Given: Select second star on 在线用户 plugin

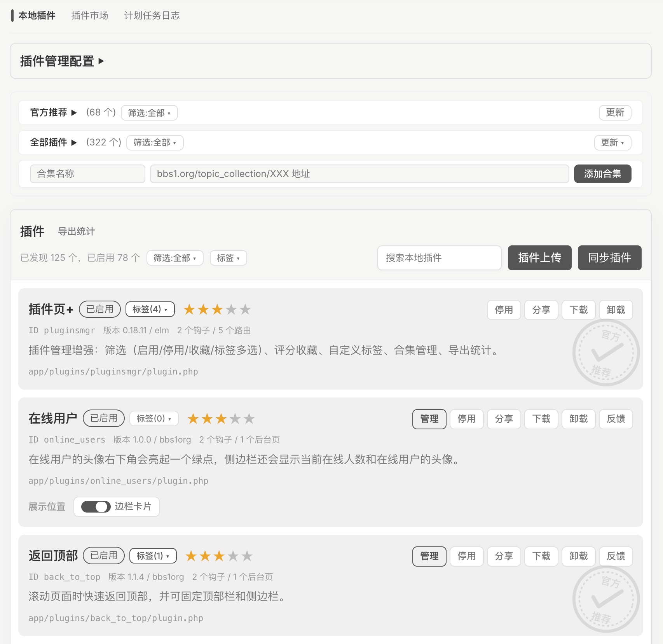Looking at the screenshot, I should [207, 419].
